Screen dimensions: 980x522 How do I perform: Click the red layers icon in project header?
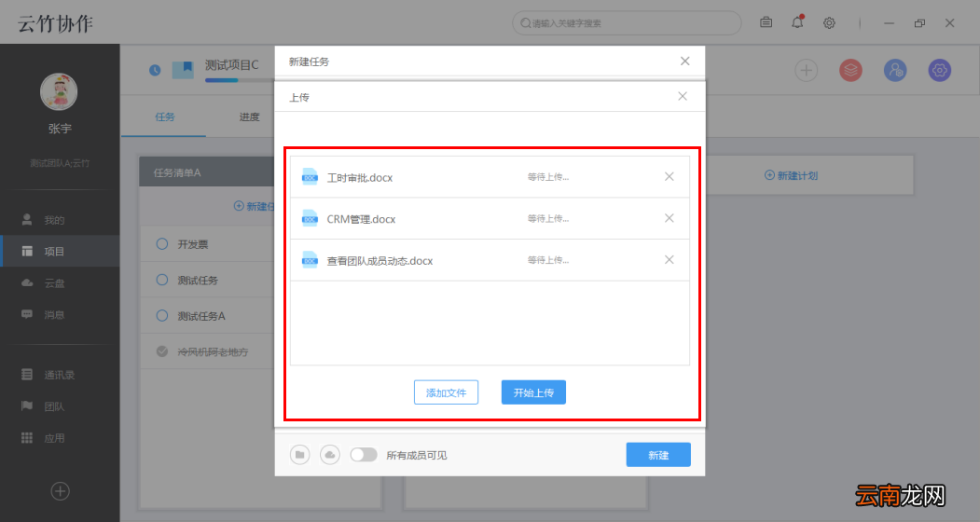(850, 70)
